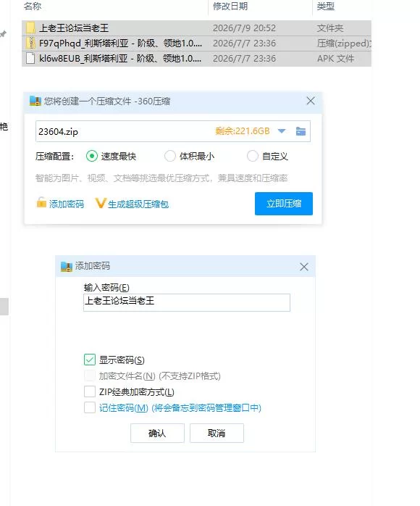This screenshot has width=420, height=506.
Task: Click the 360压缩 logo in the 添加密码 dialog title
Action: pyautogui.click(x=67, y=266)
